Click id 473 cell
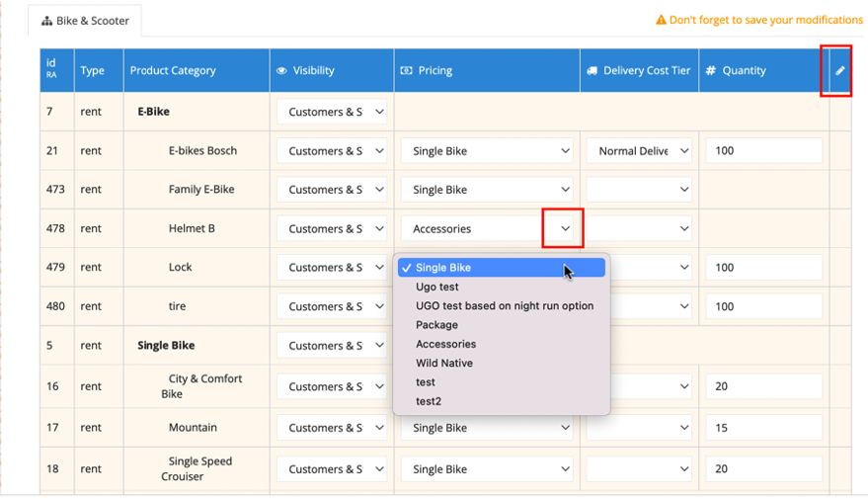The width and height of the screenshot is (868, 499). click(x=57, y=190)
